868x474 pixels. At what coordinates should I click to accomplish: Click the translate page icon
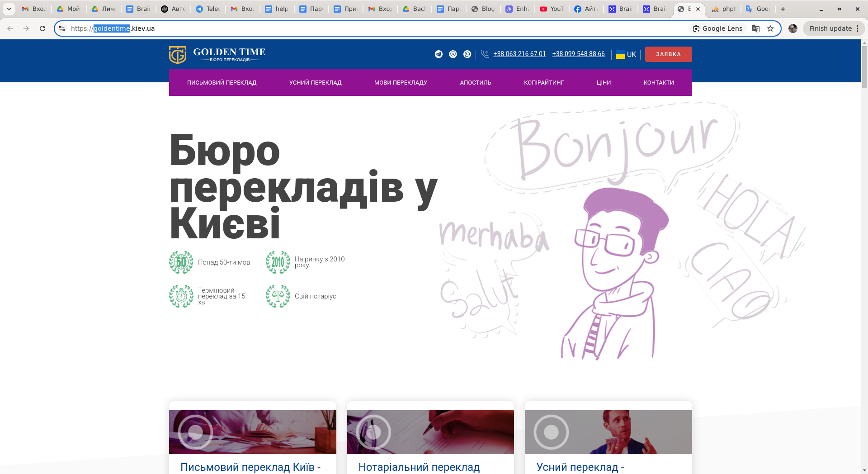[755, 28]
